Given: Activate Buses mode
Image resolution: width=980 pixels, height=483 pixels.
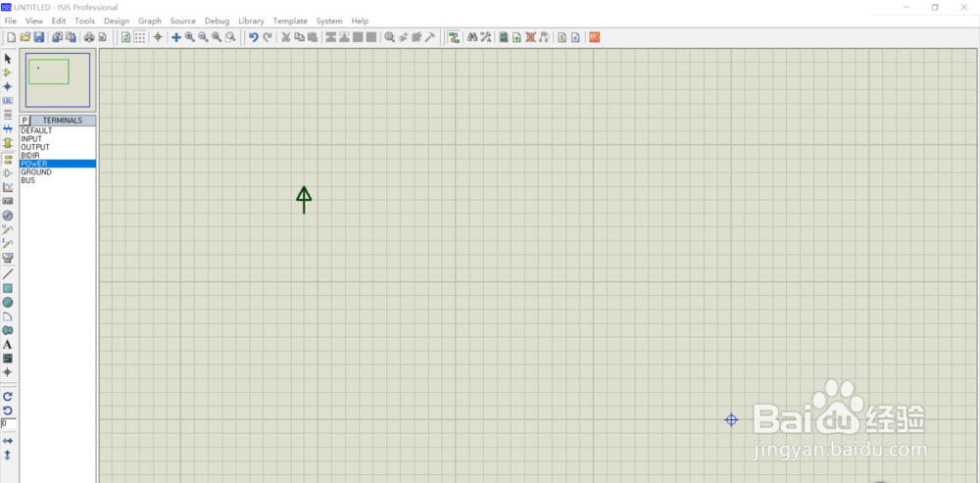Looking at the screenshot, I should (x=8, y=128).
